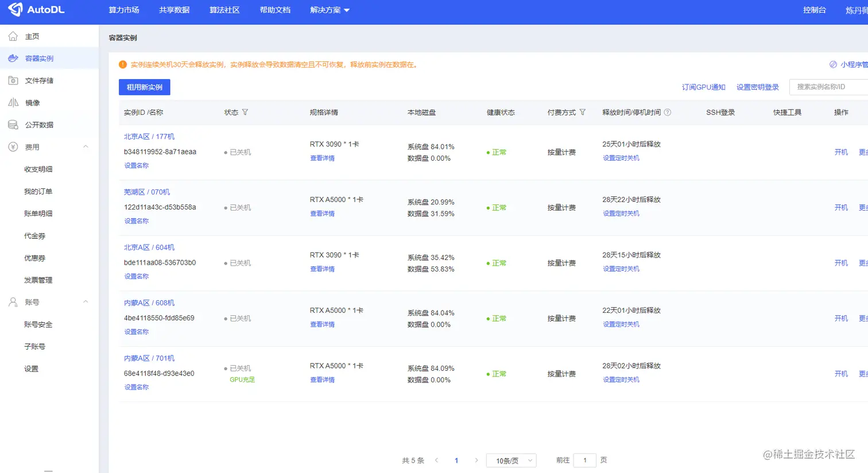Click 查看详情 for 芜湖区 / 070机
Viewport: 868px width, 473px height.
click(323, 214)
